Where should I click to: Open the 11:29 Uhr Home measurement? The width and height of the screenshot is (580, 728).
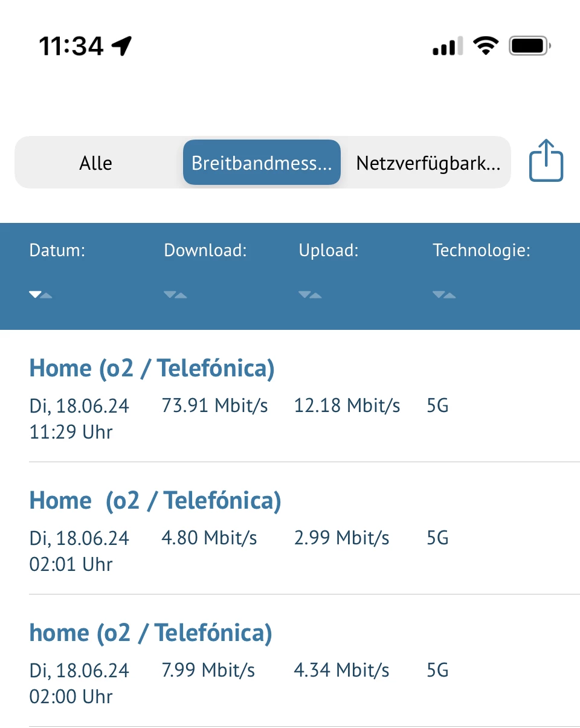coord(152,369)
